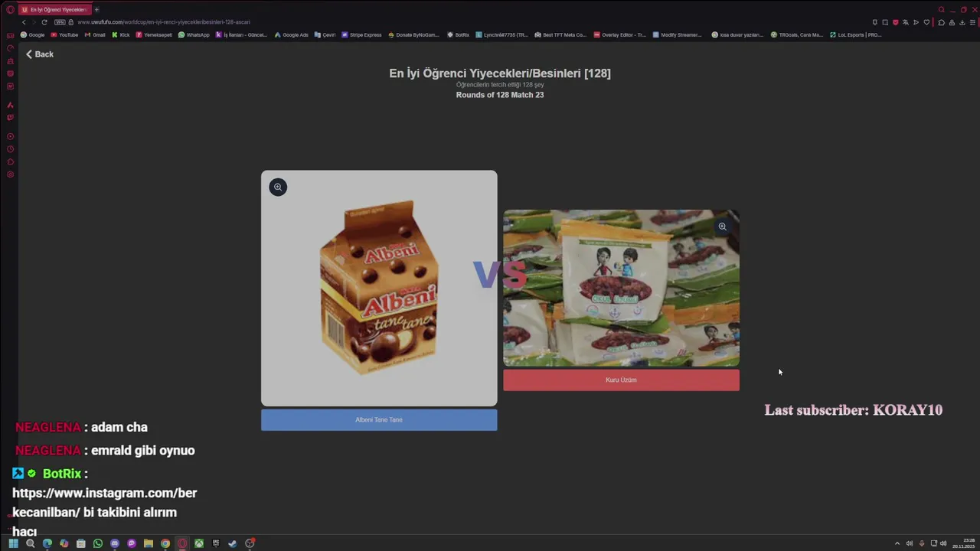Go forward with browser forward arrow
The image size is (980, 551).
click(x=33, y=22)
